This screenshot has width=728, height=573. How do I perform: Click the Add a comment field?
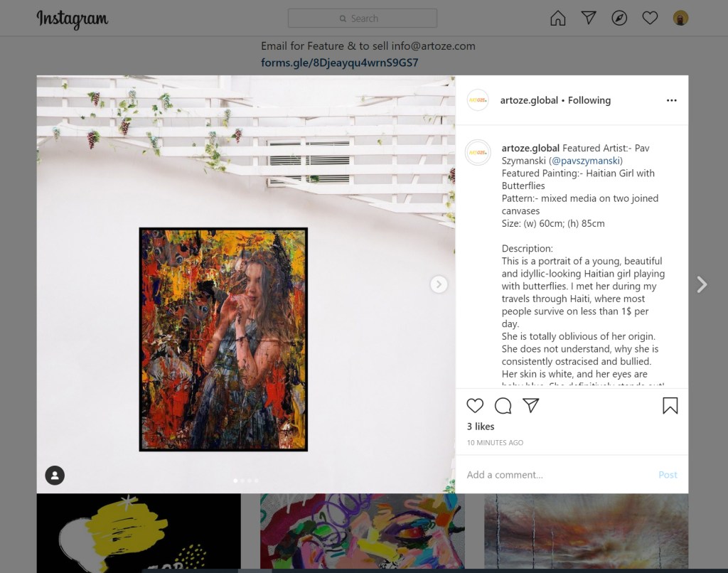[x=557, y=475]
